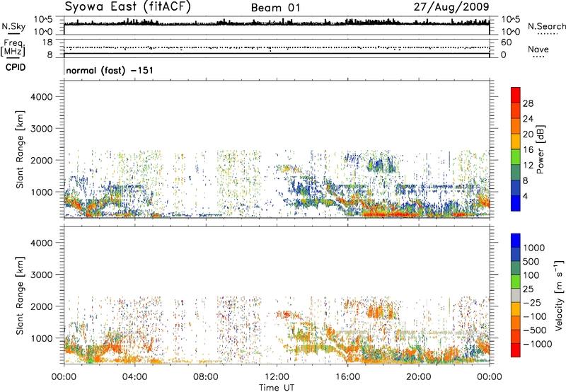Viewport: 566px width, 392px height.
Task: Select the "04:00" time tick label
Action: click(134, 377)
